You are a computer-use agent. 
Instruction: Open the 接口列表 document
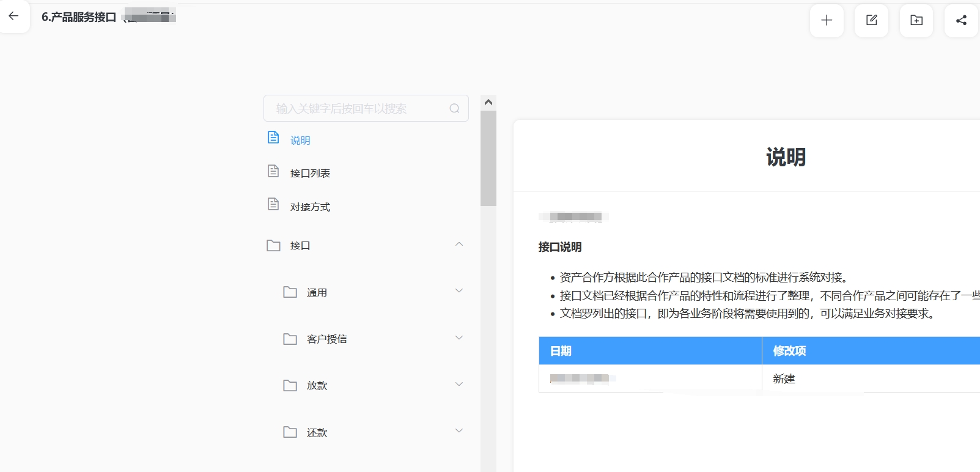310,173
